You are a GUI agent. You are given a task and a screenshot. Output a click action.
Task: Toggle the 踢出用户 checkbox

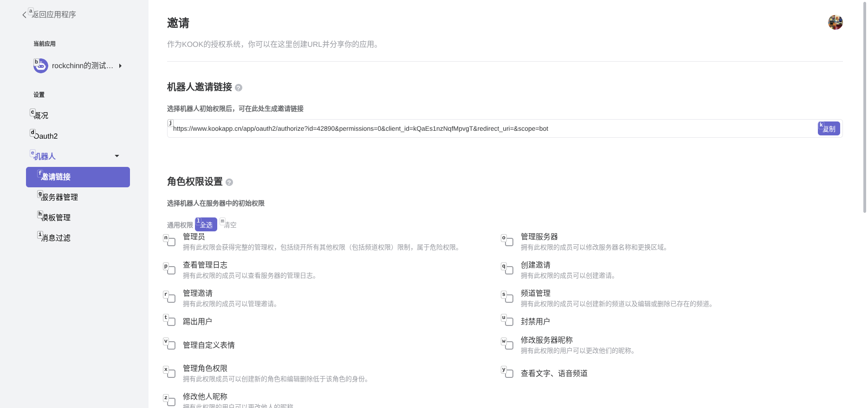171,322
